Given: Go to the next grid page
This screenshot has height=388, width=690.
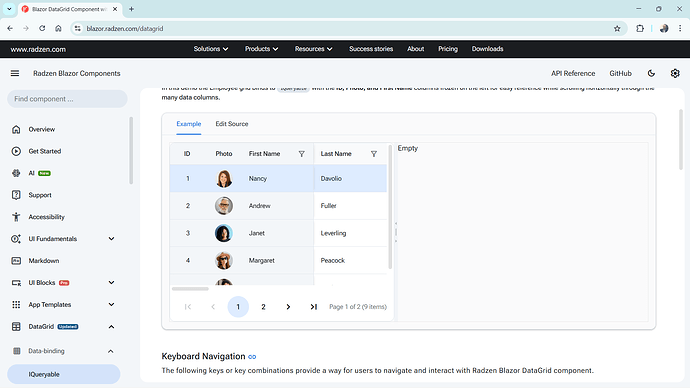Looking at the screenshot, I should (288, 307).
